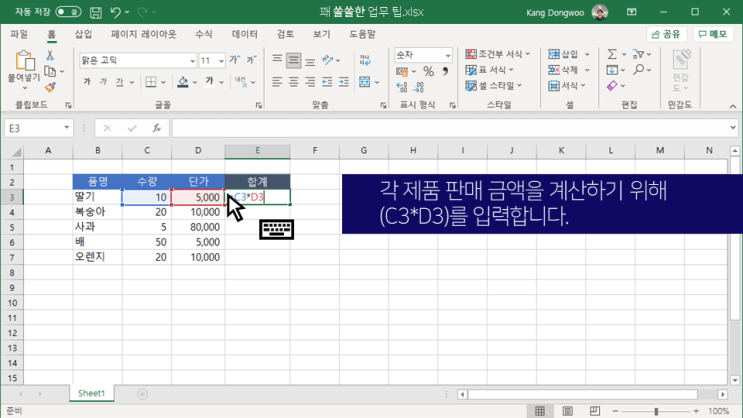
Task: Switch to Normal view in status bar
Action: 540,411
